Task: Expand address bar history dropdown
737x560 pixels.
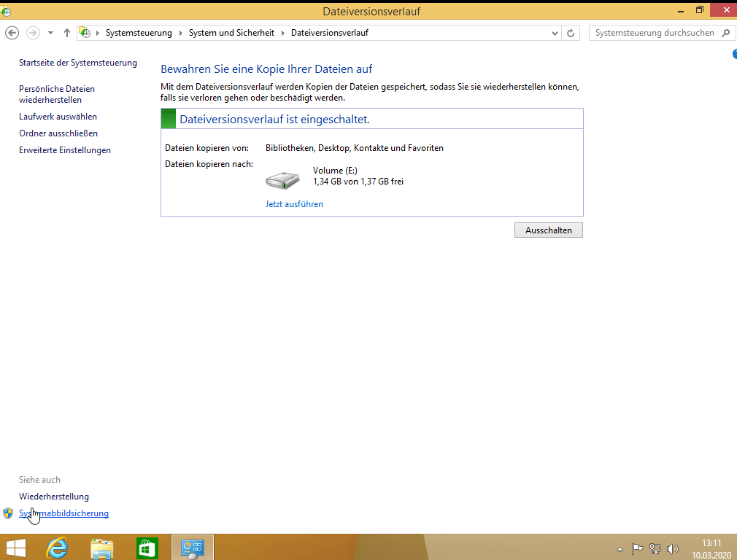Action: point(555,33)
